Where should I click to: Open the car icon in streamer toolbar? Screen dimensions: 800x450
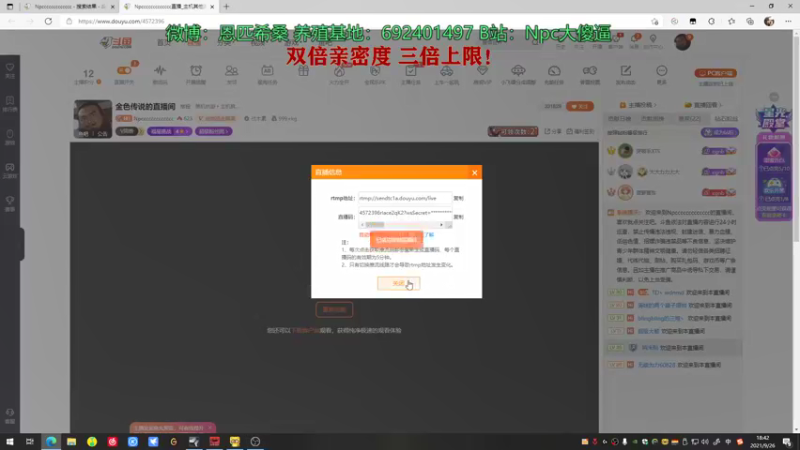(x=446, y=70)
